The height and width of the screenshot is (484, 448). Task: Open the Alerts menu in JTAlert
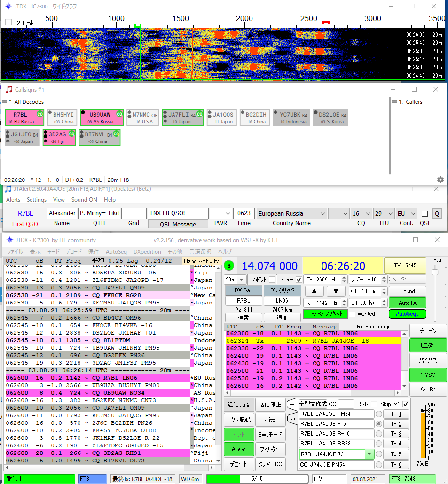pyautogui.click(x=13, y=200)
